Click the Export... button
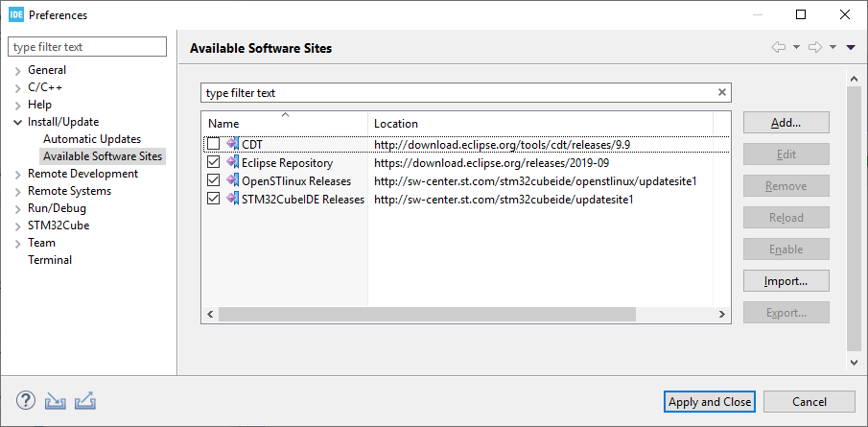This screenshot has height=427, width=868. pos(786,313)
